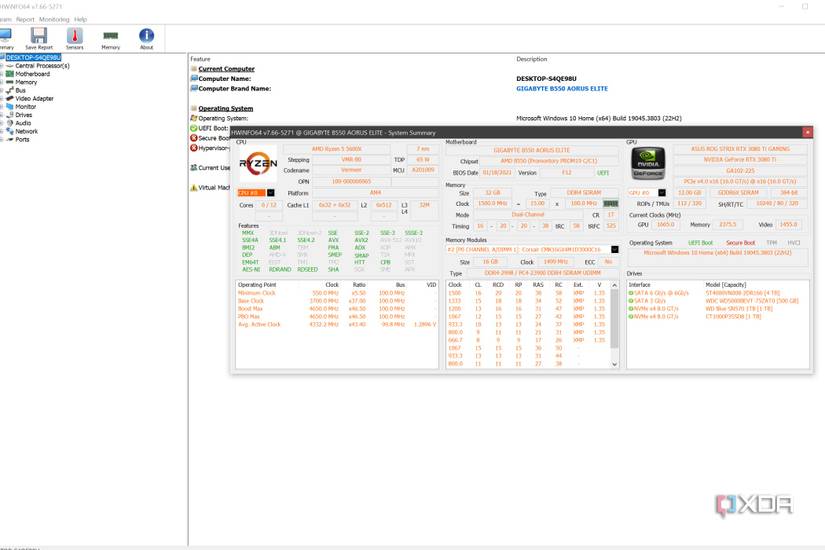Click the Avg. Active Clock row
This screenshot has height=550, width=825.
point(337,325)
